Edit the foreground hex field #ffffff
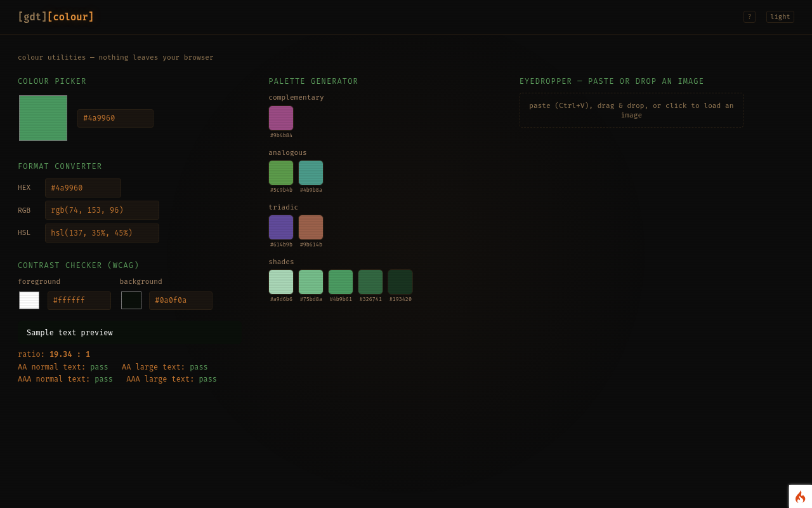 (x=79, y=300)
